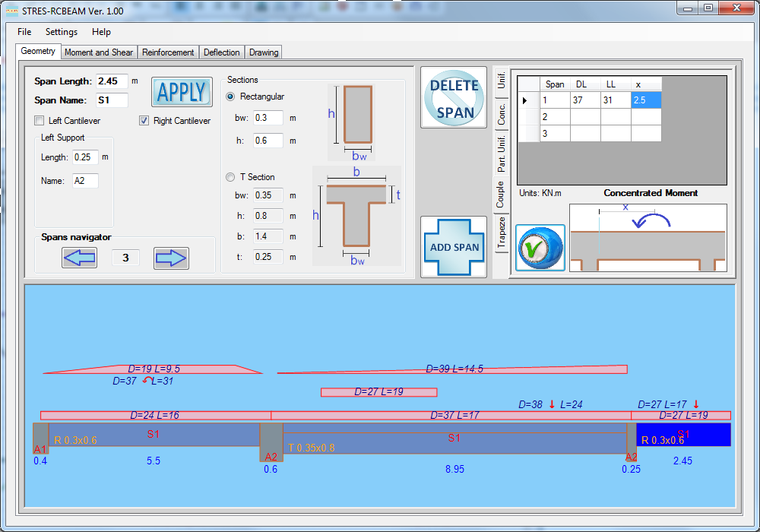Image resolution: width=760 pixels, height=532 pixels.
Task: Click the LL column header
Action: [x=616, y=84]
